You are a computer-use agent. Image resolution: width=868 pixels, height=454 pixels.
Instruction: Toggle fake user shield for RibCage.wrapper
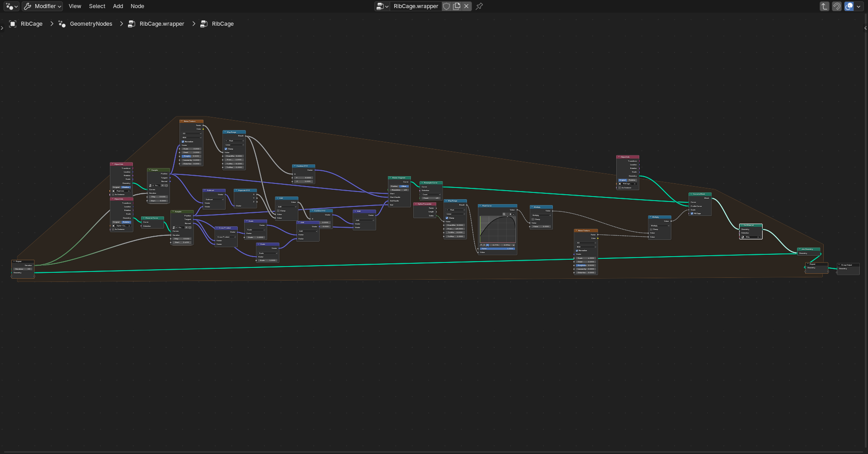[x=447, y=6]
